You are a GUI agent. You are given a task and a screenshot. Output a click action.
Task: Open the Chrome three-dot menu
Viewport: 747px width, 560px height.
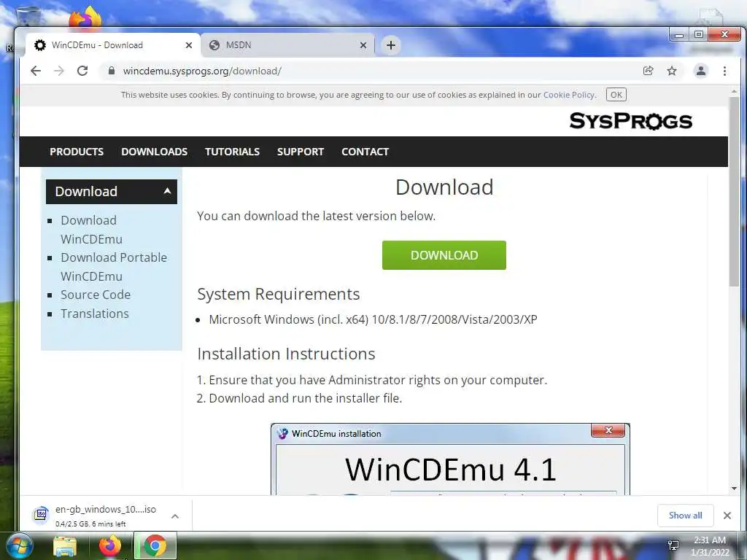(724, 71)
